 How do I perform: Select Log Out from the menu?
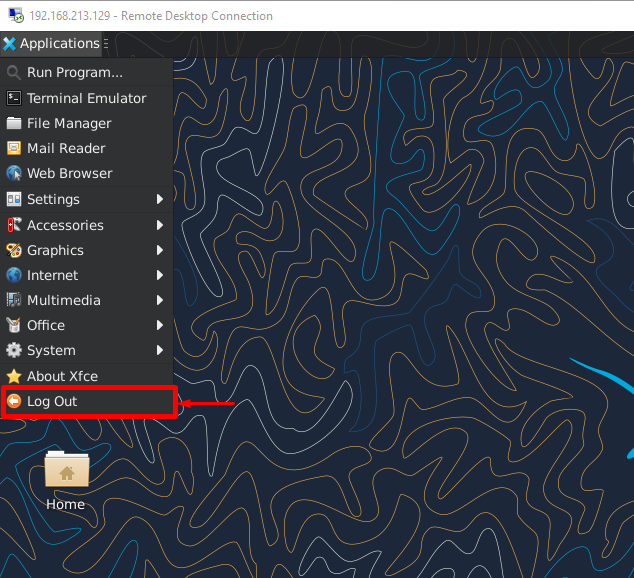(x=52, y=401)
